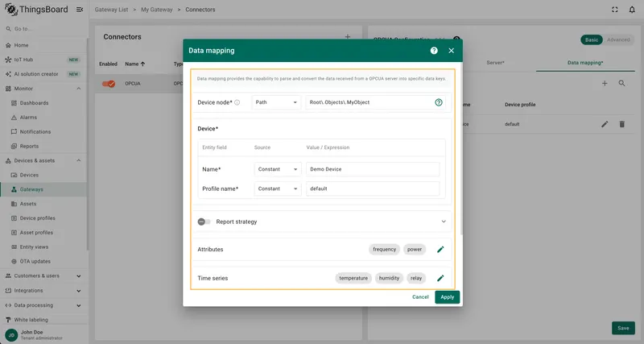The image size is (644, 344).
Task: Expand the Customers & users sidebar group
Action: pyautogui.click(x=78, y=276)
